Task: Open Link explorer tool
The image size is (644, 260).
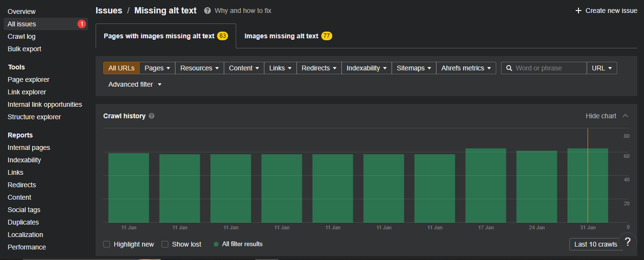Action: (27, 92)
